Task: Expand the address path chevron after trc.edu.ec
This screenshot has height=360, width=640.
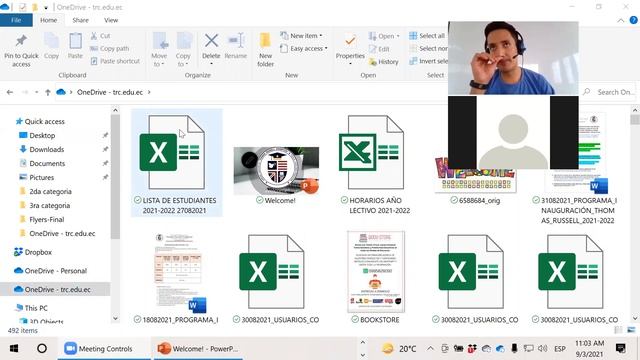Action: [x=149, y=92]
